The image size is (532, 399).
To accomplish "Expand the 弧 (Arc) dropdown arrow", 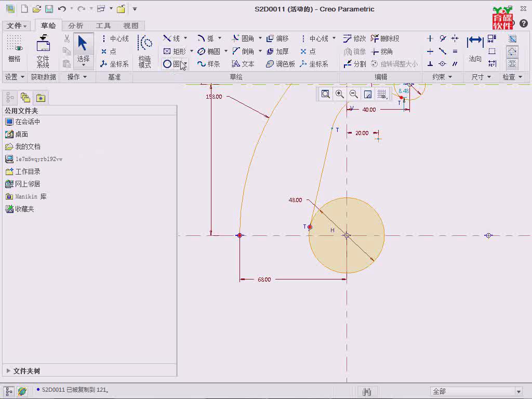I will pyautogui.click(x=220, y=38).
